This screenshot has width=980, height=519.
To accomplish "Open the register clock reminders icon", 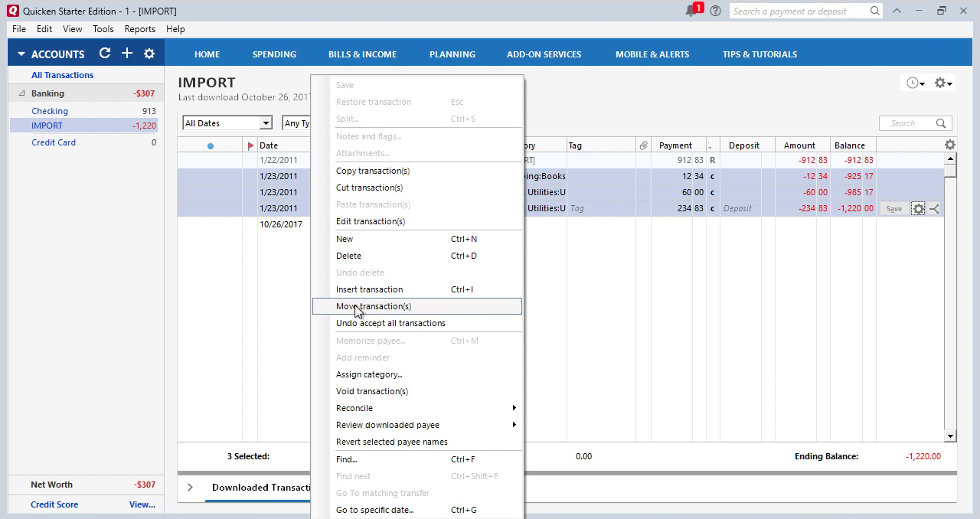I will [915, 83].
